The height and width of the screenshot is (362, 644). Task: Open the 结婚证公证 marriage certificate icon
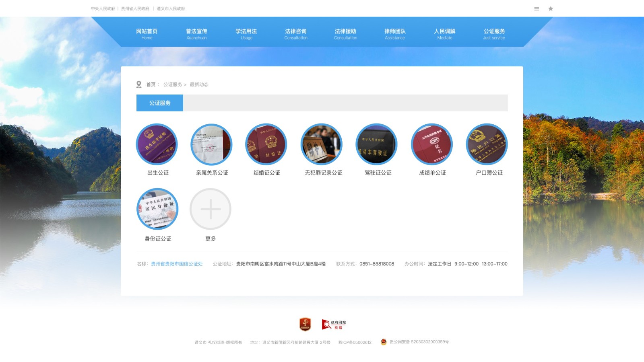(266, 144)
